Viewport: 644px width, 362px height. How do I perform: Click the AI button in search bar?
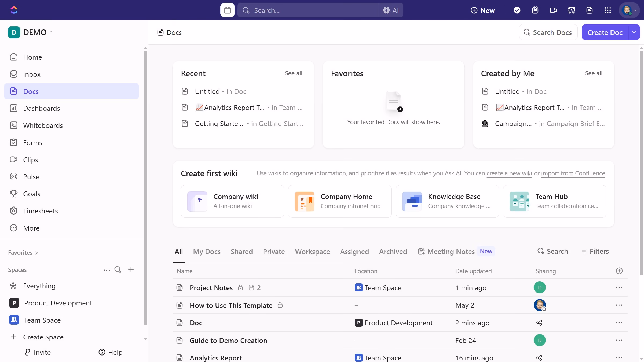pos(391,10)
